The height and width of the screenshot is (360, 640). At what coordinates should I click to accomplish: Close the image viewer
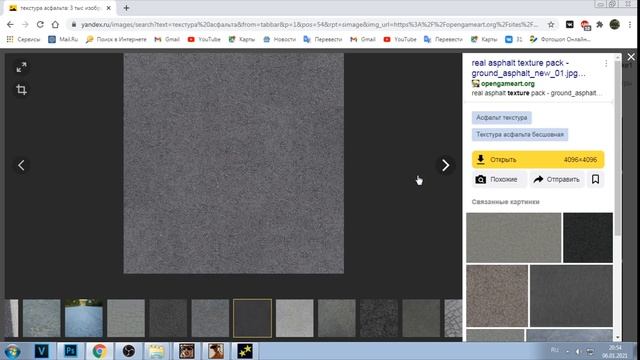[631, 57]
